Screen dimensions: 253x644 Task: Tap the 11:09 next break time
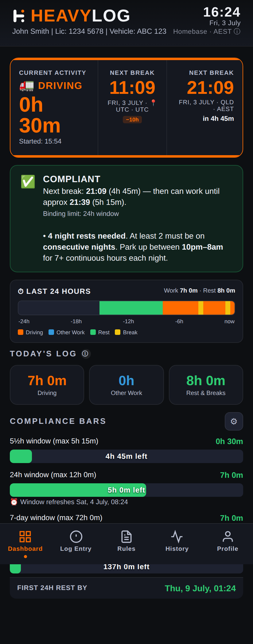click(132, 88)
